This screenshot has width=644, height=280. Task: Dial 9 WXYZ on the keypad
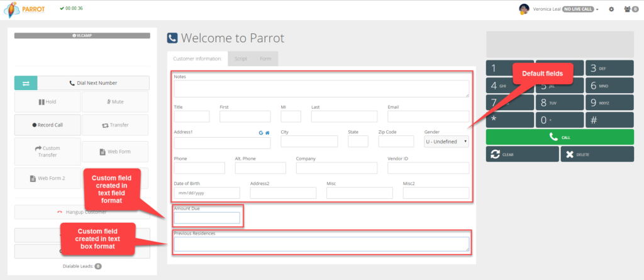[609, 103]
